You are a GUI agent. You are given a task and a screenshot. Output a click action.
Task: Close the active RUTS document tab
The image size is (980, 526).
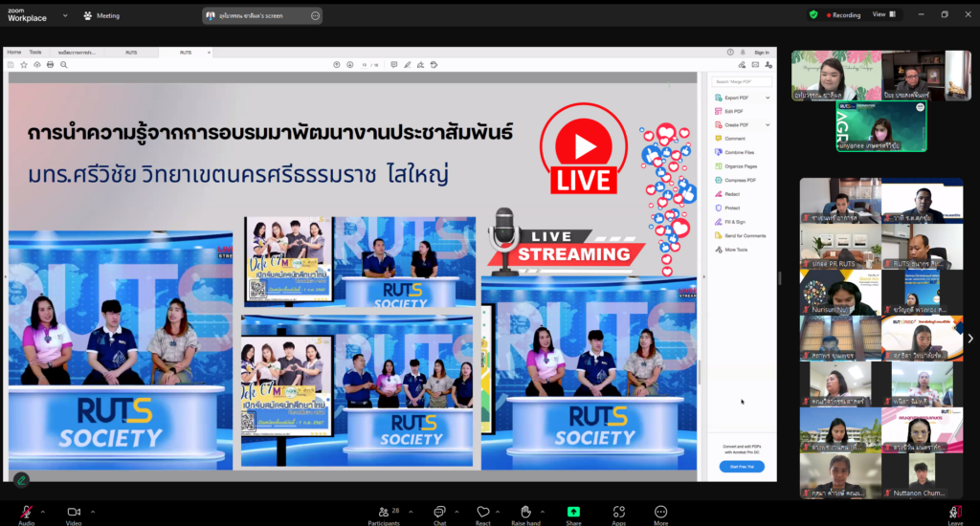[x=209, y=53]
